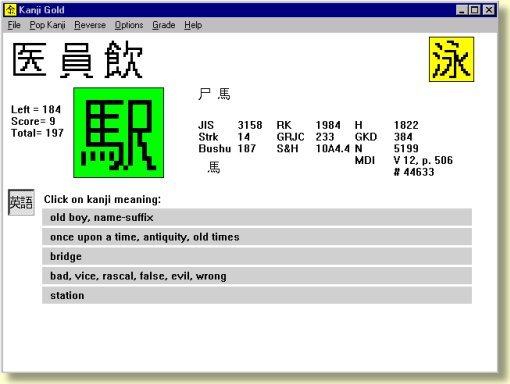Click the English language toggle button
The image size is (510, 384).
click(21, 202)
